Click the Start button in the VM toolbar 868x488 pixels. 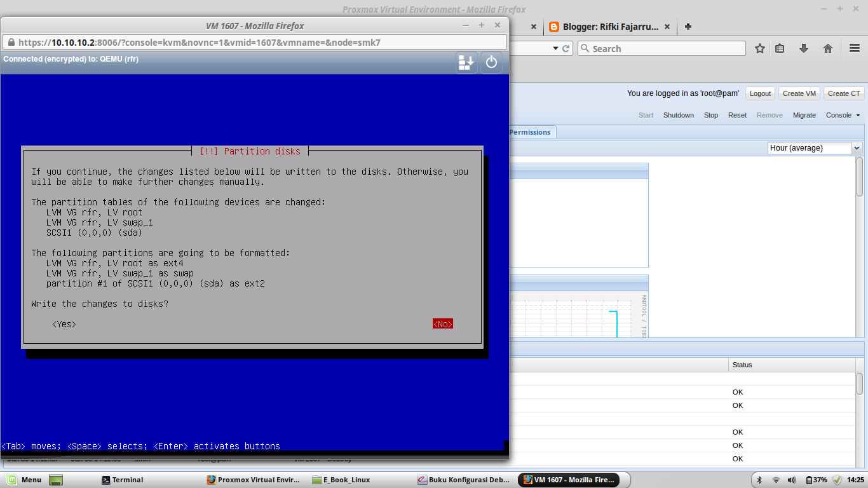pyautogui.click(x=646, y=115)
